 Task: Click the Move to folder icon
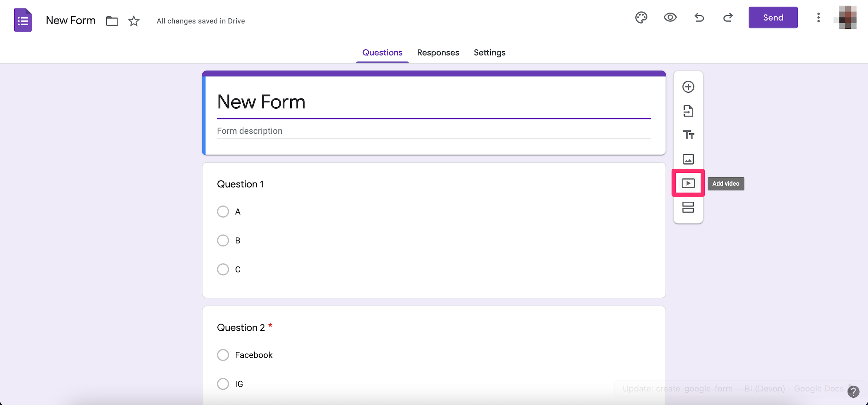point(112,21)
